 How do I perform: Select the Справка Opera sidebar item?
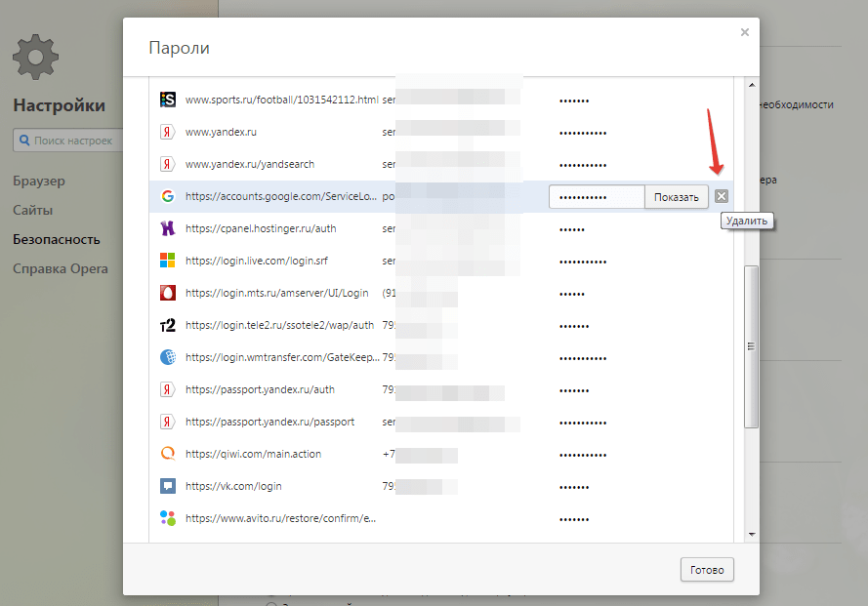click(61, 268)
